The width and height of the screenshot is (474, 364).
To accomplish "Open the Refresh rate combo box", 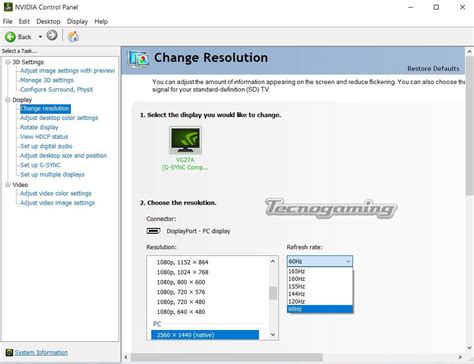I will point(320,261).
